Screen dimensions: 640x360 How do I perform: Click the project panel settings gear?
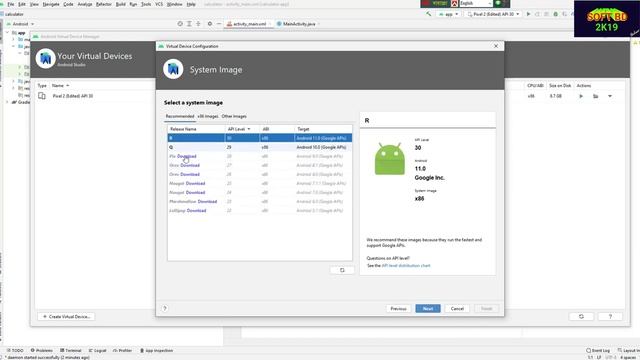pos(210,24)
